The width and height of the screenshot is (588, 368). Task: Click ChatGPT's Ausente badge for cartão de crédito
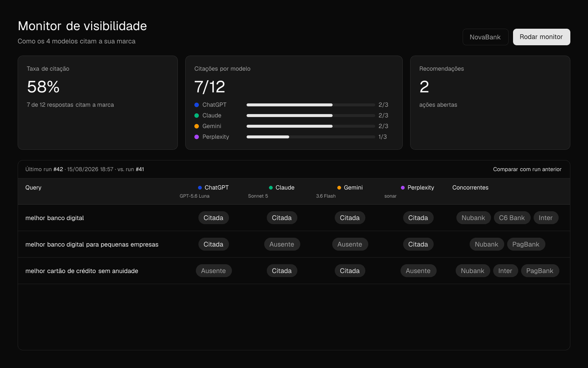point(214,271)
